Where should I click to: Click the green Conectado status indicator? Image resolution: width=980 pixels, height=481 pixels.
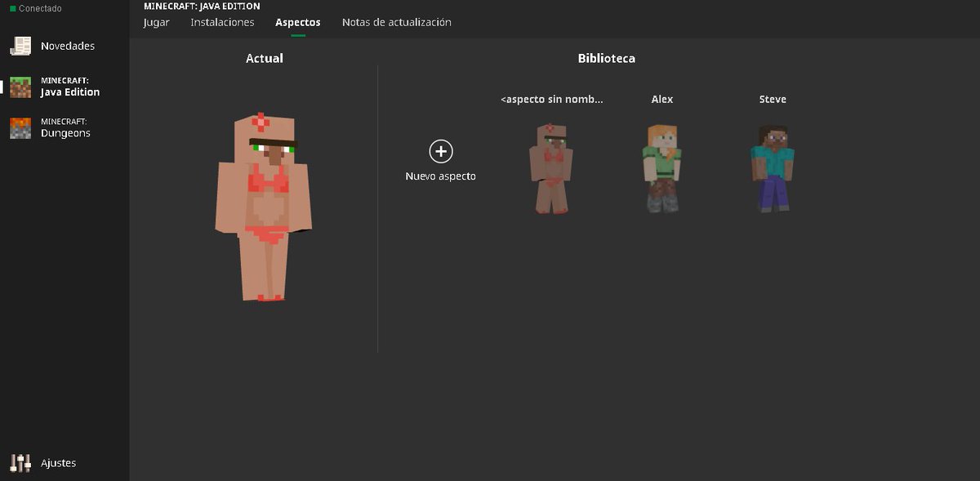11,7
